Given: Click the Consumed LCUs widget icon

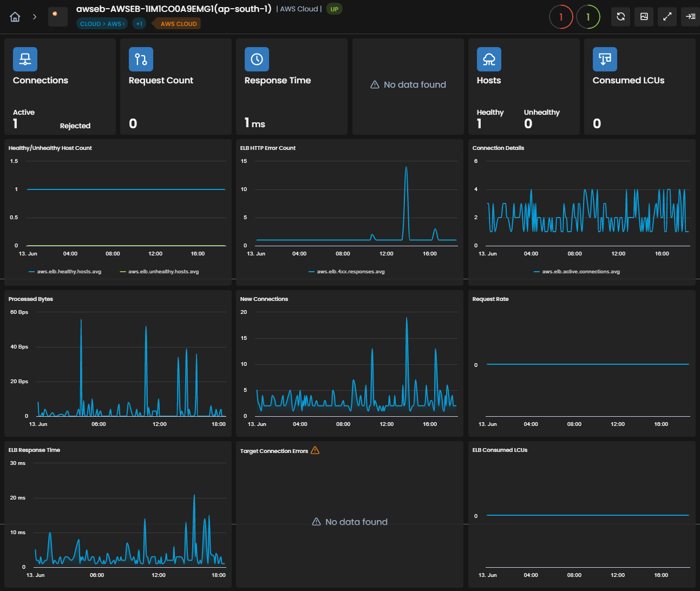Looking at the screenshot, I should 605,60.
